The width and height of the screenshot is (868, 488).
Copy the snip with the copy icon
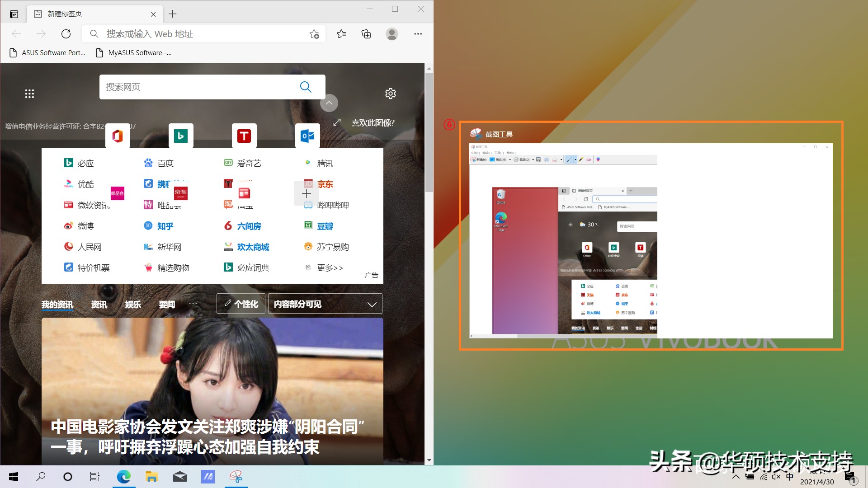click(546, 159)
